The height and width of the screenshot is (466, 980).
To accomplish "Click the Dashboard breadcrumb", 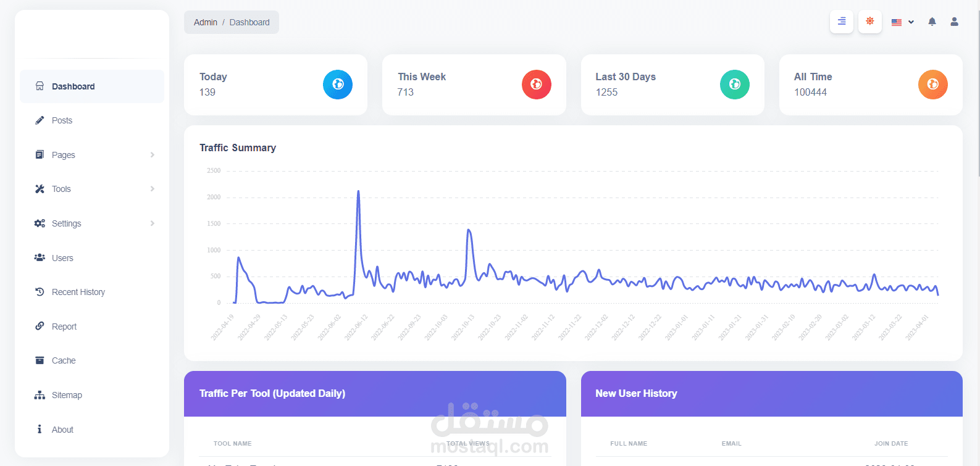I will pyautogui.click(x=249, y=22).
